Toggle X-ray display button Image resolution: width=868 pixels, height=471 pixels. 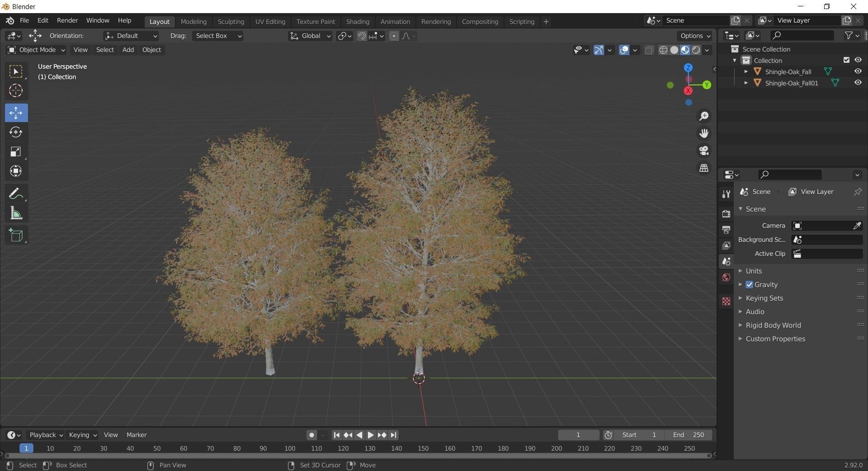(649, 50)
